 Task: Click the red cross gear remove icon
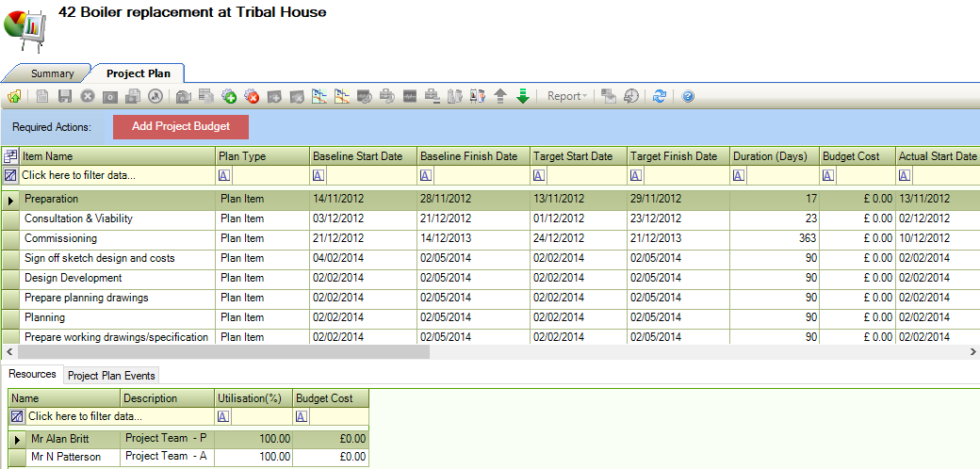252,96
